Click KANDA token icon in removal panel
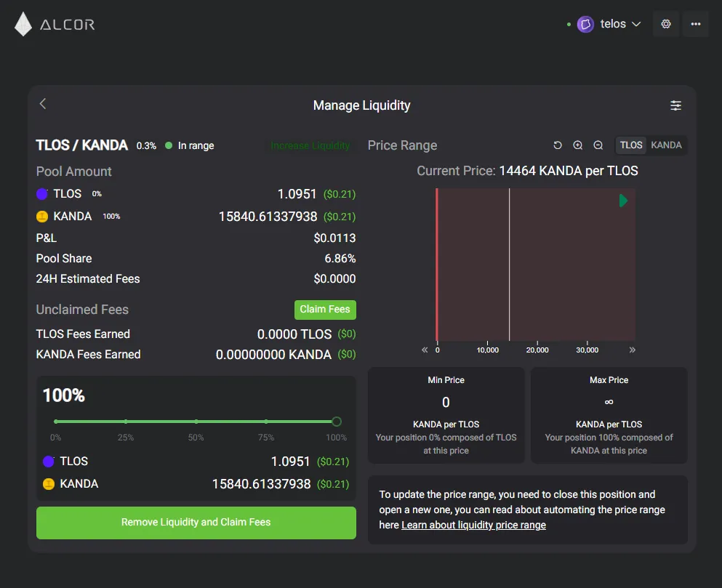Screen dimensions: 722x588 pos(48,484)
